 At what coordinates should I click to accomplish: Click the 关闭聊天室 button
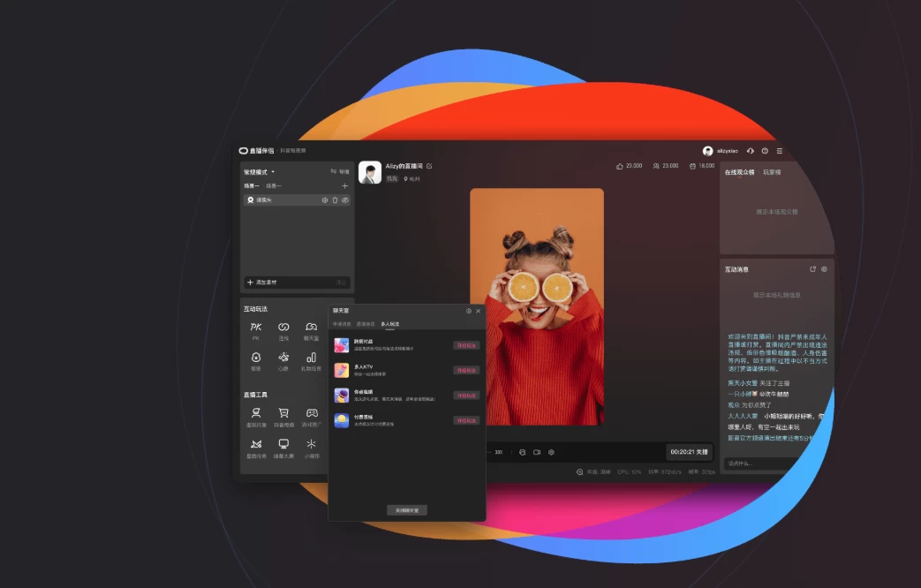click(x=407, y=510)
